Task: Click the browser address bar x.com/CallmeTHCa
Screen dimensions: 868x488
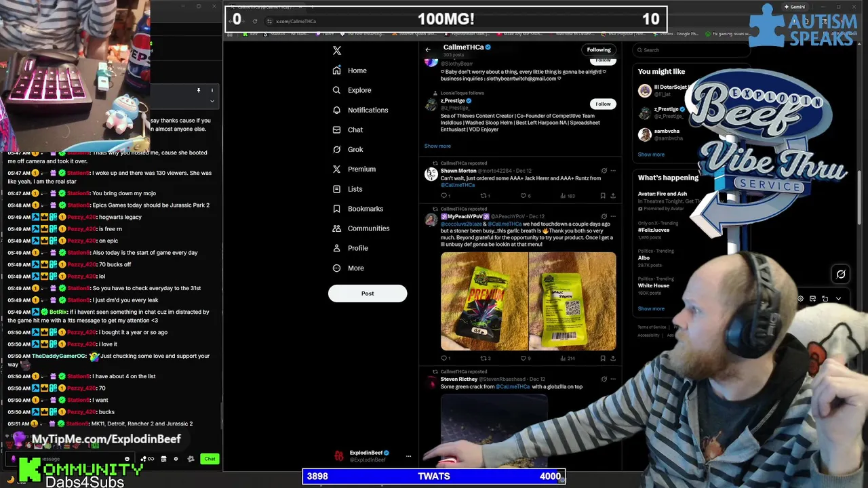Action: tap(296, 21)
